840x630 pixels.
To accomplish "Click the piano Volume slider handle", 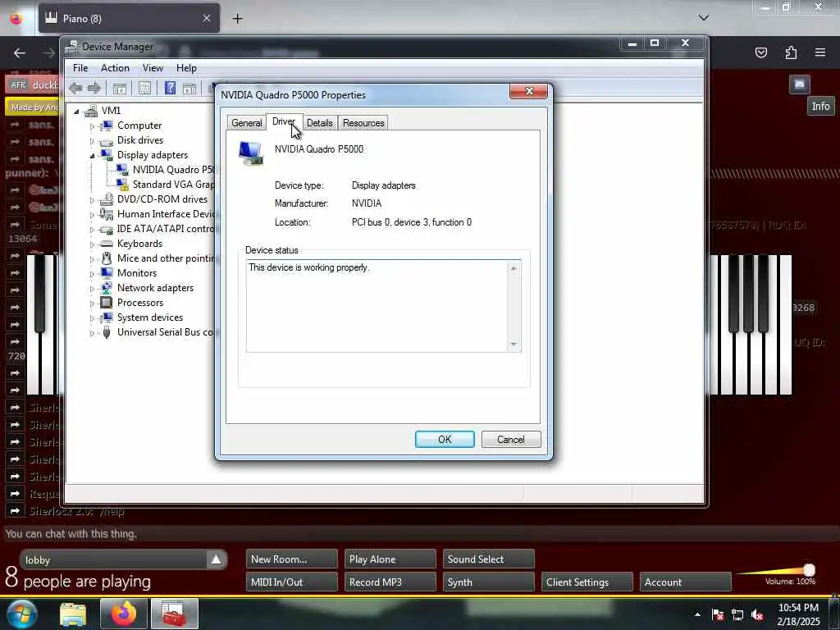I will coord(809,569).
